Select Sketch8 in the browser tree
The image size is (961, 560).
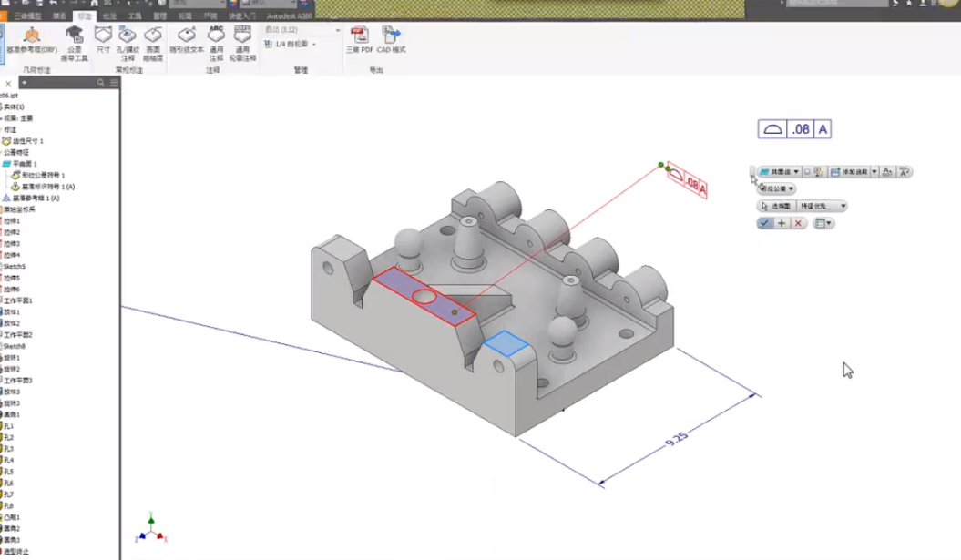coord(14,346)
